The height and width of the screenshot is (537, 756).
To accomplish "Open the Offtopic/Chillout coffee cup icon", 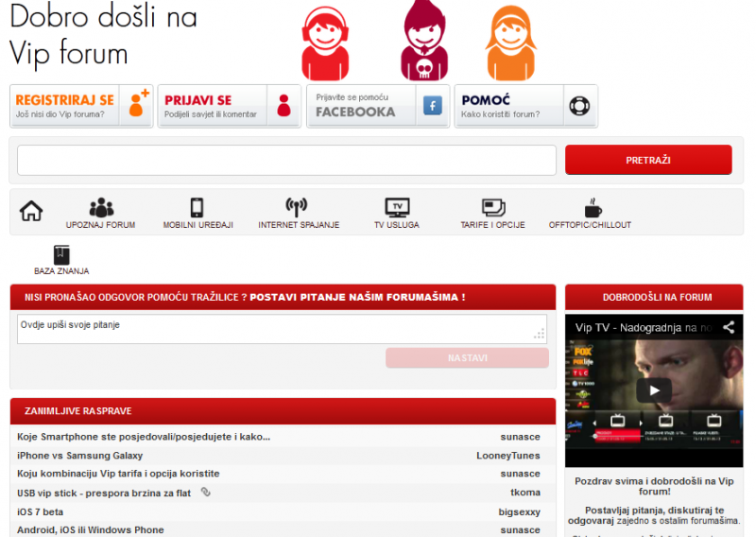I will 593,208.
